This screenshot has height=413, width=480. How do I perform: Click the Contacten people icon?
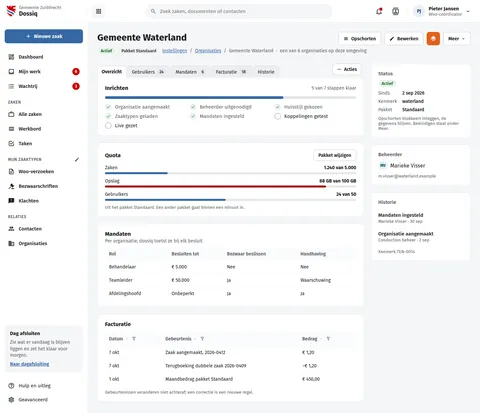[x=11, y=229]
